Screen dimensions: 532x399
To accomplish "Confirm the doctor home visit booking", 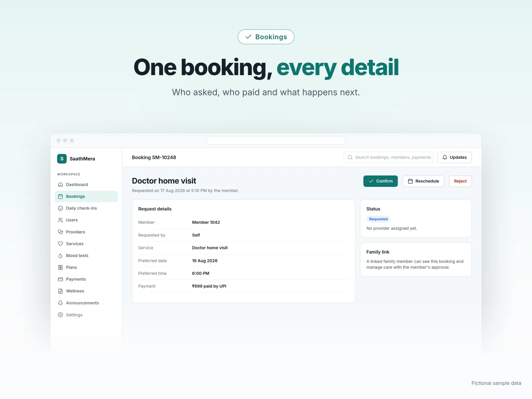I will coord(380,181).
